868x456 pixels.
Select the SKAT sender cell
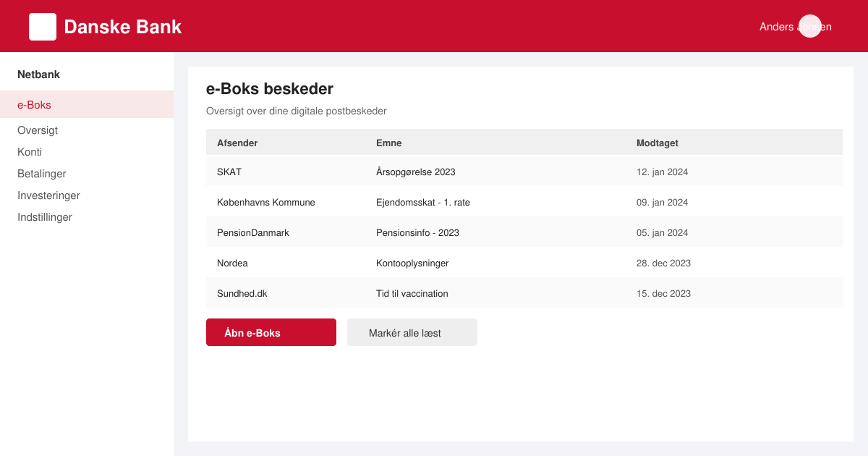click(x=229, y=172)
